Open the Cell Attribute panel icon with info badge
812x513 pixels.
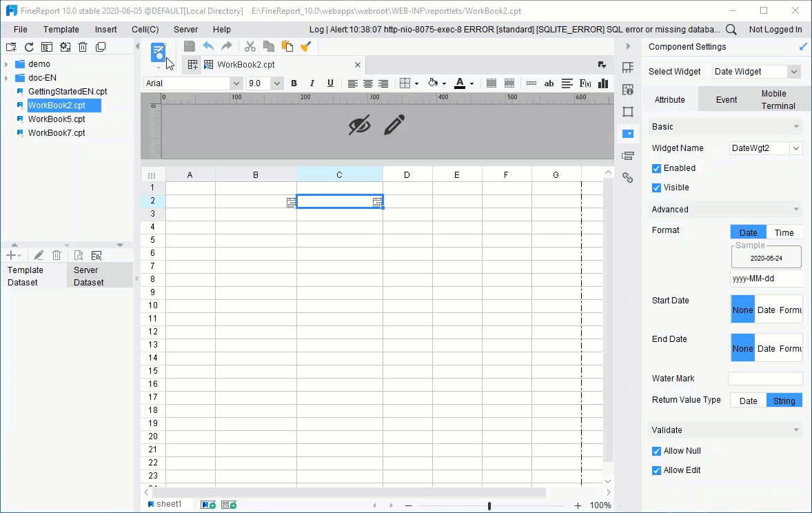click(628, 90)
